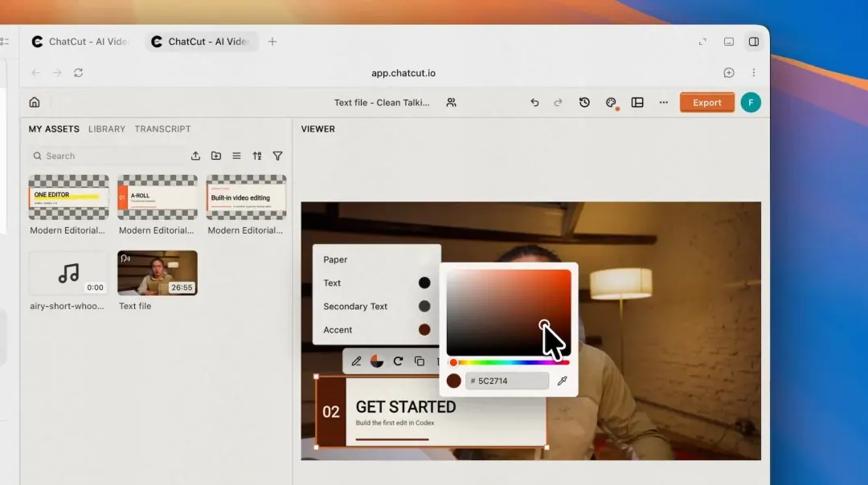Switch to the first ChatCut browser tab
The image size is (868, 485).
[x=81, y=42]
